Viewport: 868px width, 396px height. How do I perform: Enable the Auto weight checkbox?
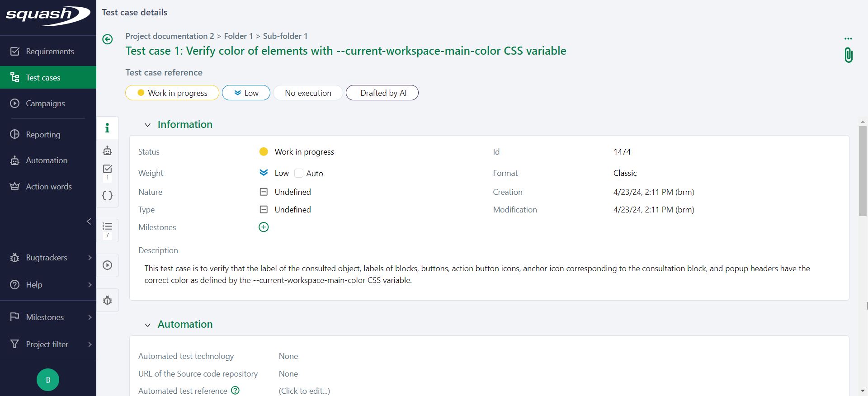coord(299,173)
